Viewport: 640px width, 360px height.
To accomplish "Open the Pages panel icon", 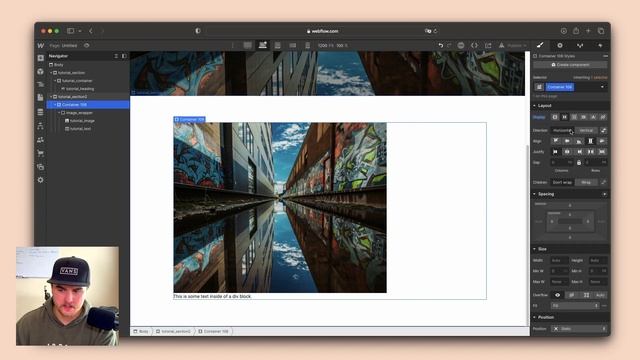I will [40, 97].
